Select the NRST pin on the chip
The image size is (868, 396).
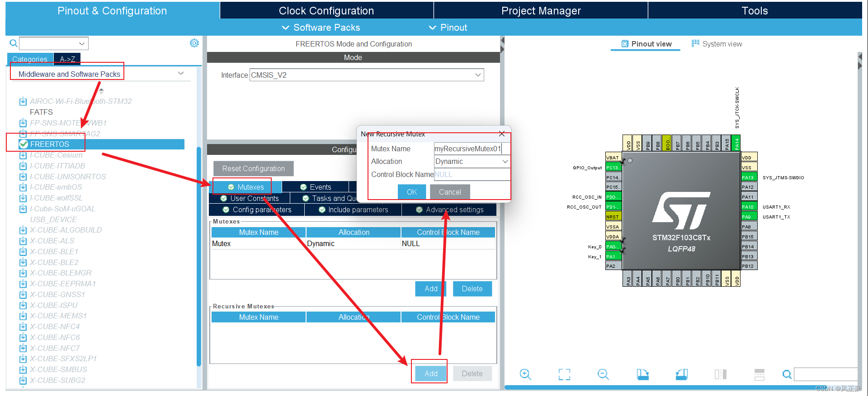(x=613, y=217)
